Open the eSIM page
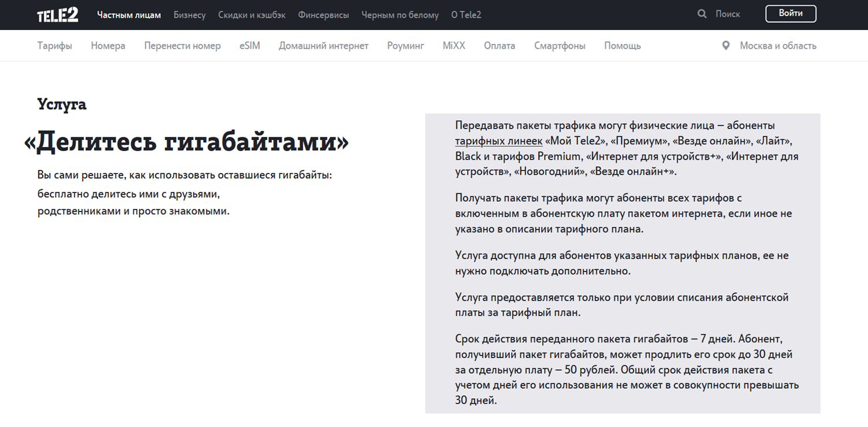Screen dimensions: 868x427 [250, 46]
